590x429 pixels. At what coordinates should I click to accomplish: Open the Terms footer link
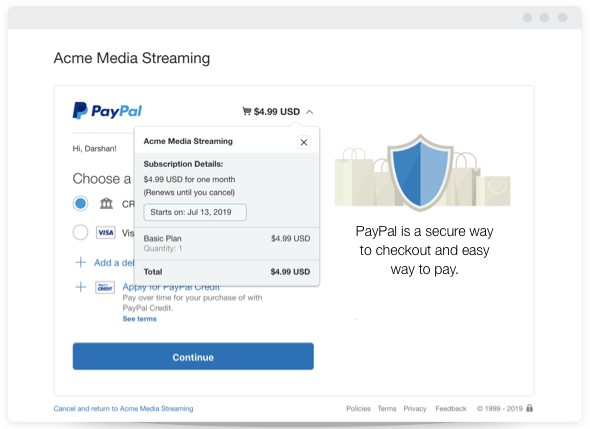(387, 408)
